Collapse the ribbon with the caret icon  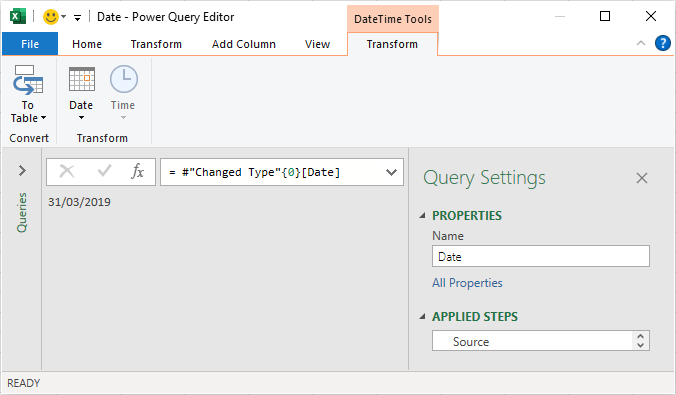click(641, 43)
